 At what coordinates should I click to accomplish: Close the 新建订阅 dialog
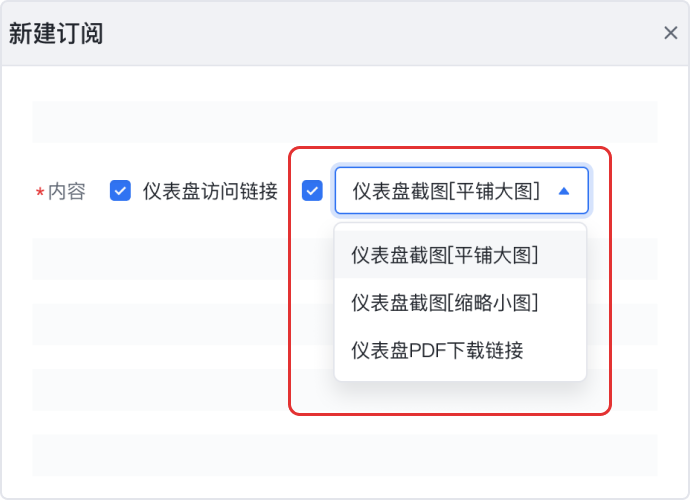pyautogui.click(x=670, y=33)
